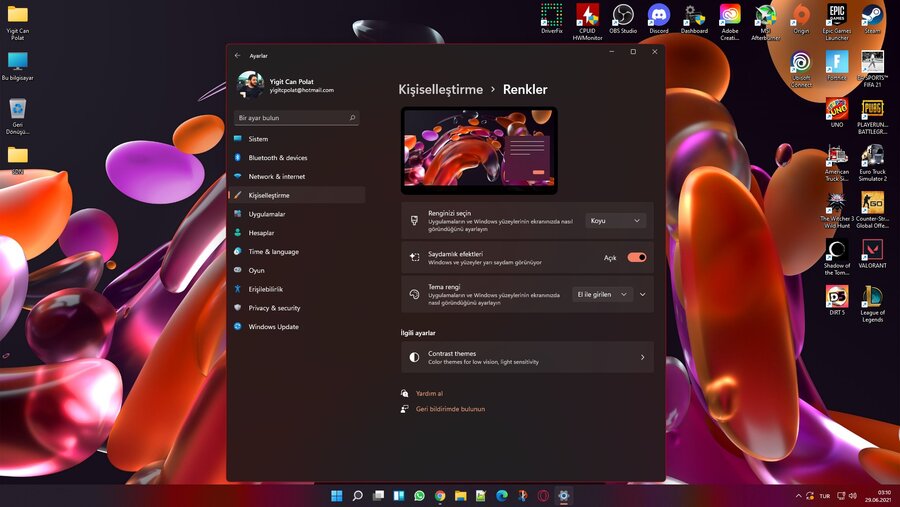This screenshot has height=507, width=900.
Task: Open the OBS Studio desktop icon
Action: (x=622, y=15)
